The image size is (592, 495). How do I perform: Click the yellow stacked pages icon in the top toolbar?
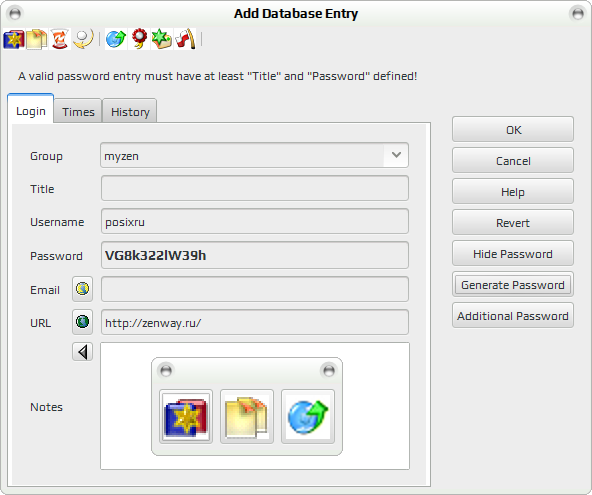[x=37, y=39]
